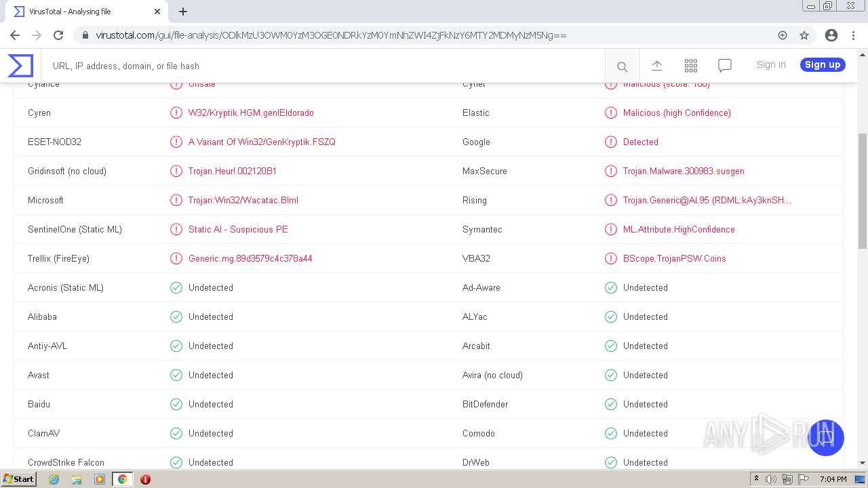Click the Avira (no cloud) vendor name
Screen dimensions: 868x488
point(492,375)
